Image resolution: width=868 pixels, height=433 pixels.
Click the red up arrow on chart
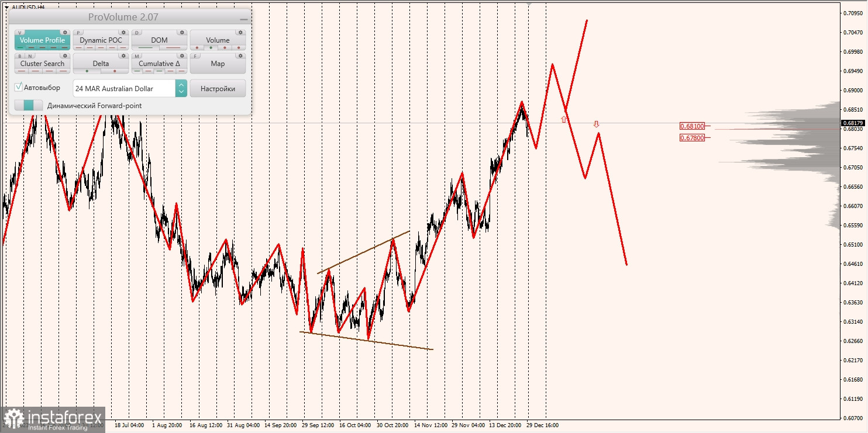point(564,119)
